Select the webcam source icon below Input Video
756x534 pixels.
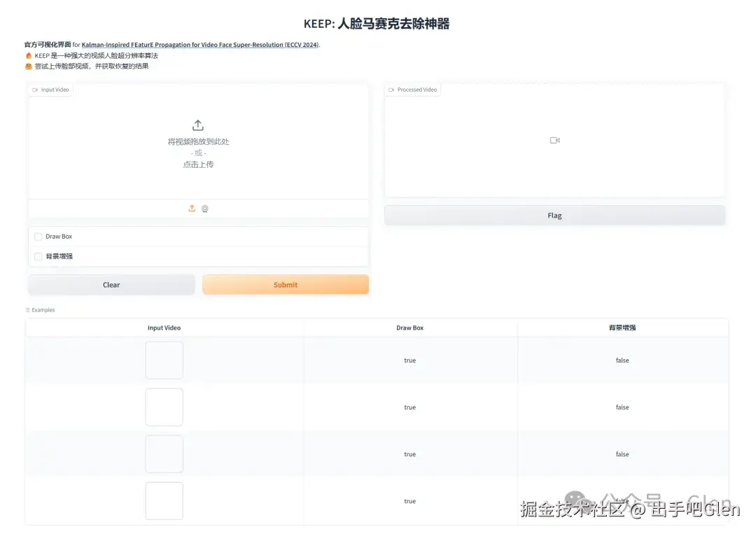[205, 209]
